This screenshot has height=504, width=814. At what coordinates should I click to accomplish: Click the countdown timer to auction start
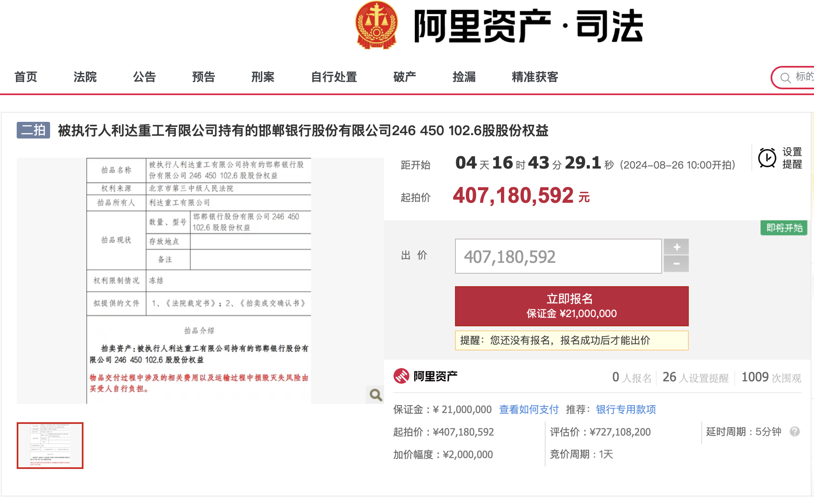534,163
